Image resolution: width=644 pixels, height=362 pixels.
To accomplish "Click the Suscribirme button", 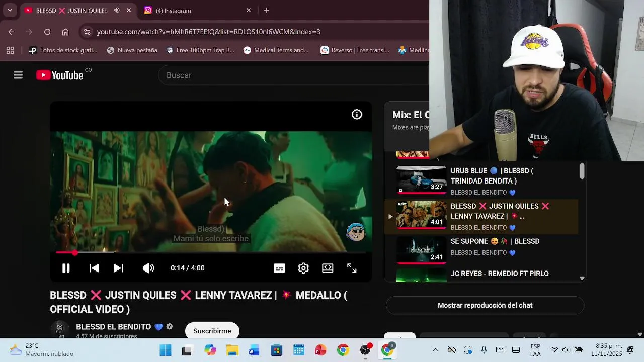I will point(212,331).
